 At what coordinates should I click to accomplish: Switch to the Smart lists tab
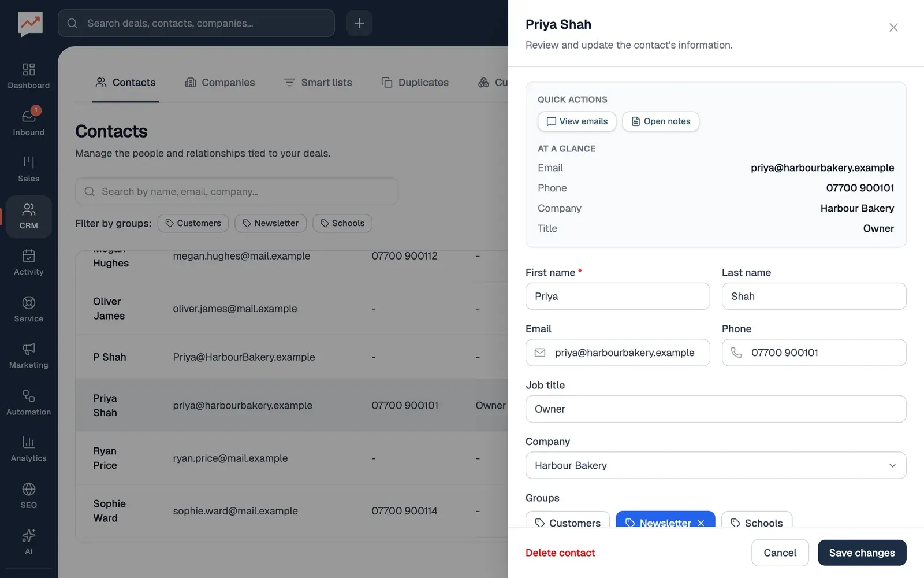click(x=318, y=83)
